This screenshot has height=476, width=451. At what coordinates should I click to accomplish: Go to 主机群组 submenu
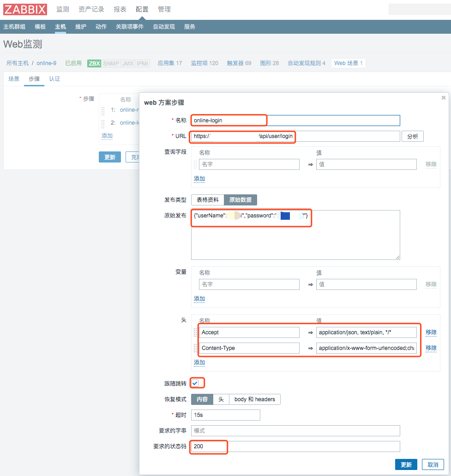click(x=14, y=27)
